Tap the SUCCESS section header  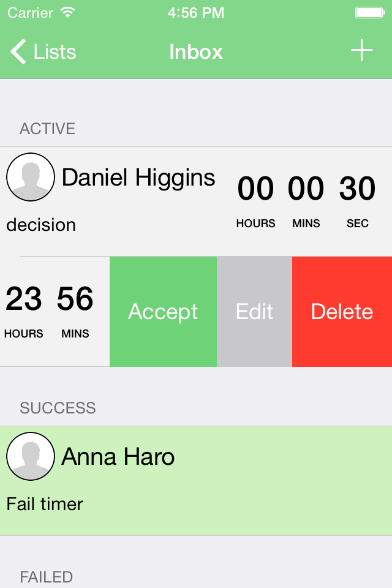[x=58, y=408]
